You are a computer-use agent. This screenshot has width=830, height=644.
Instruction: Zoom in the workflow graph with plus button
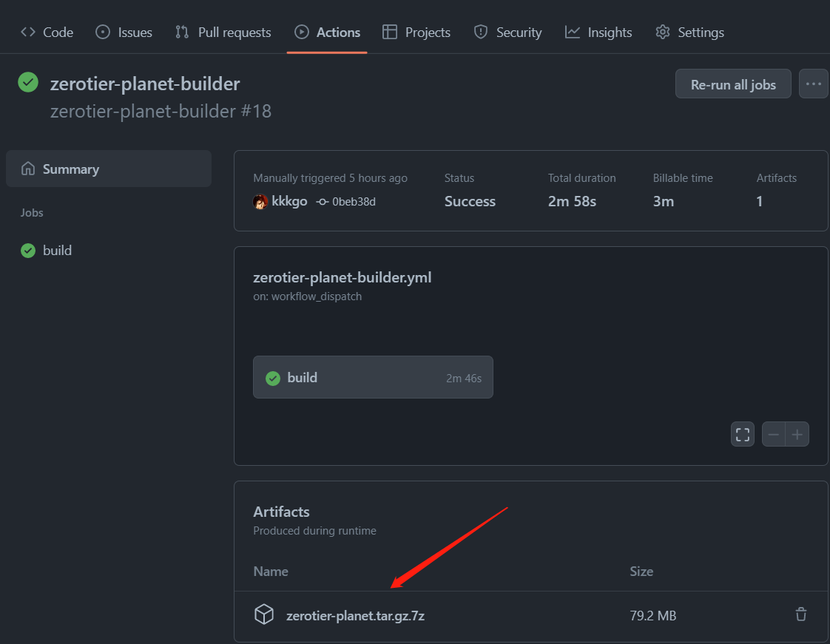tap(797, 434)
